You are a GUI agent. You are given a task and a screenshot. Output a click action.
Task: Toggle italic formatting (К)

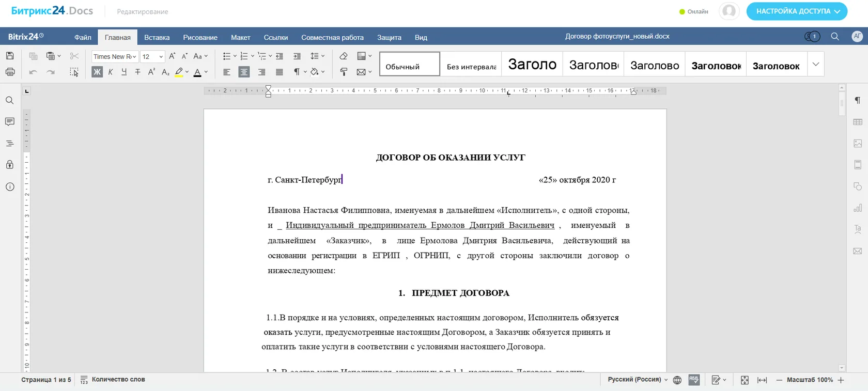click(111, 72)
